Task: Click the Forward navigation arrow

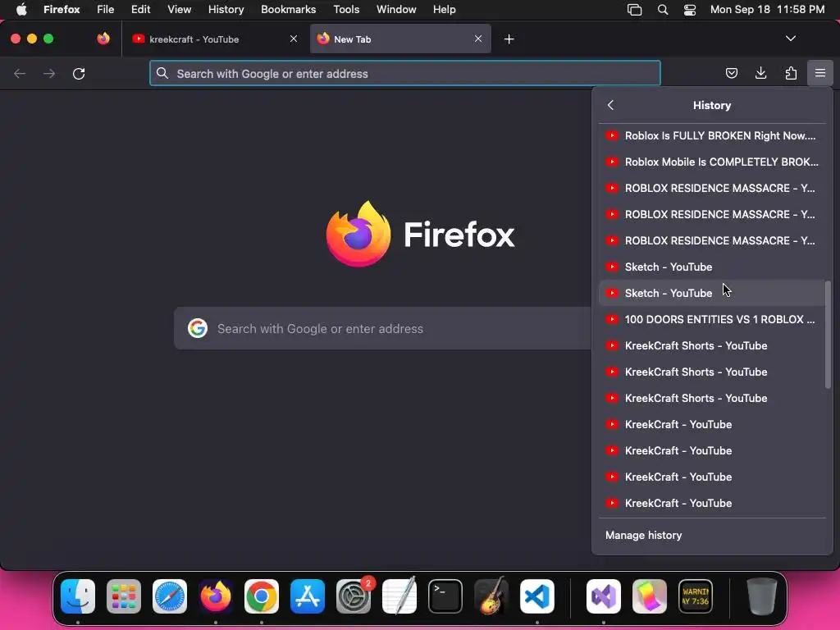Action: pos(49,73)
